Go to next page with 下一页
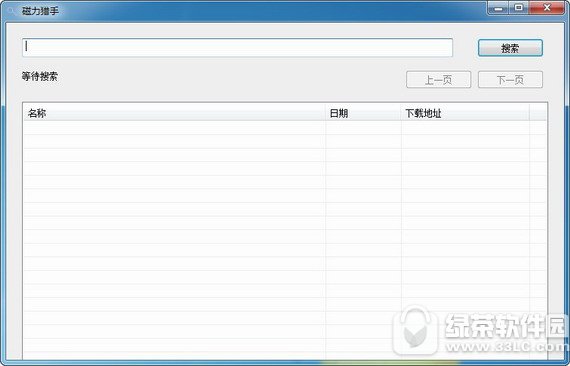570x366 pixels. coord(510,80)
